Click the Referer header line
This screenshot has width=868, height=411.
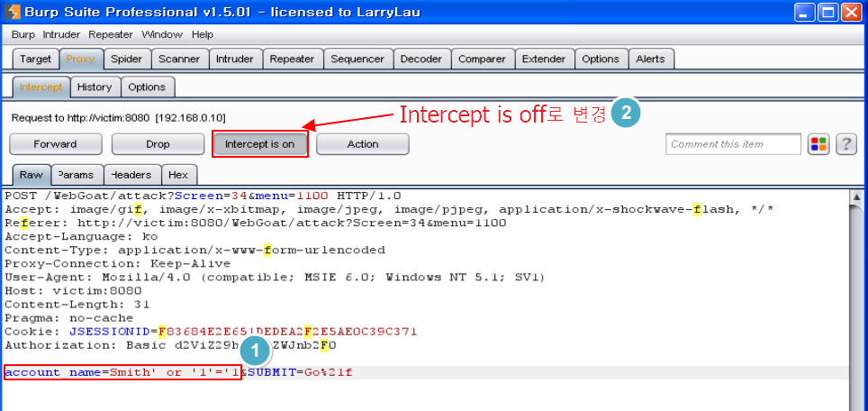(255, 224)
